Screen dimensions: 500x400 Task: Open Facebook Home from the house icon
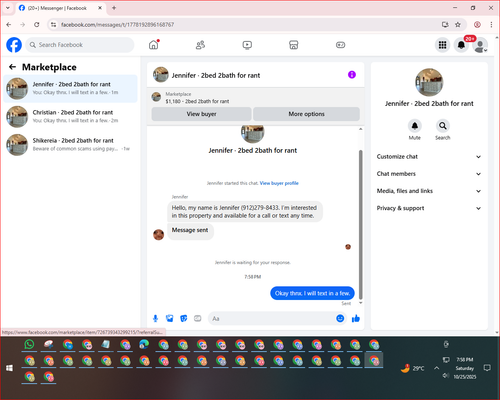coord(154,45)
